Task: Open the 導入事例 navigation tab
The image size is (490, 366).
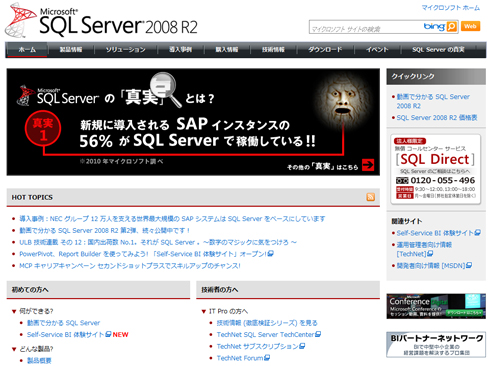Action: point(180,50)
